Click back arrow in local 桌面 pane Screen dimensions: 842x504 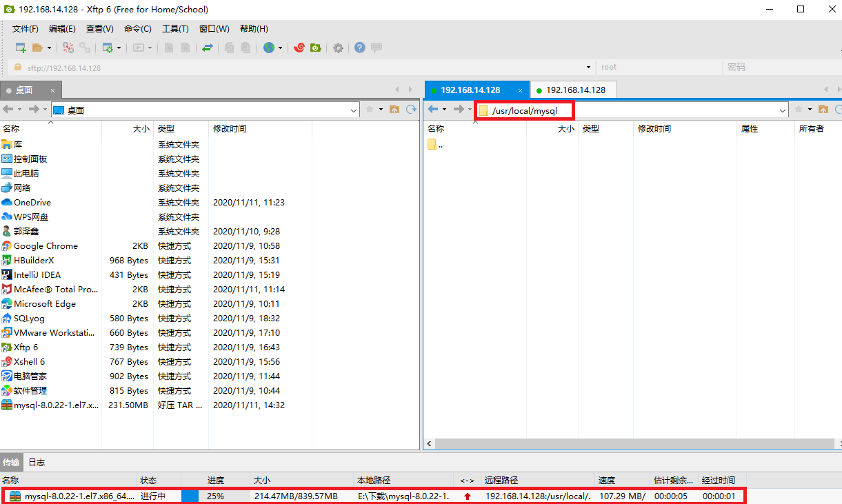tap(8, 109)
